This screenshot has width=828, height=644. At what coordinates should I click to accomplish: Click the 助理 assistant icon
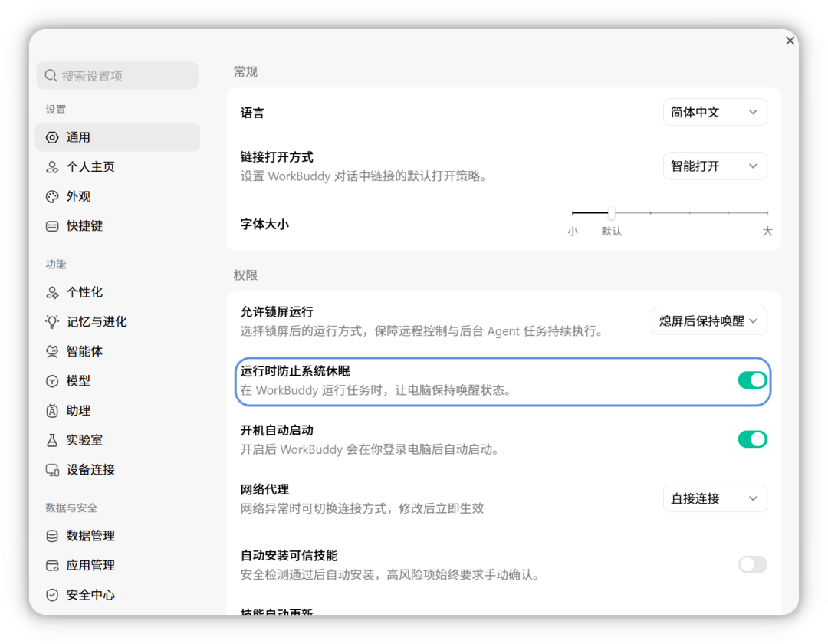tap(52, 411)
